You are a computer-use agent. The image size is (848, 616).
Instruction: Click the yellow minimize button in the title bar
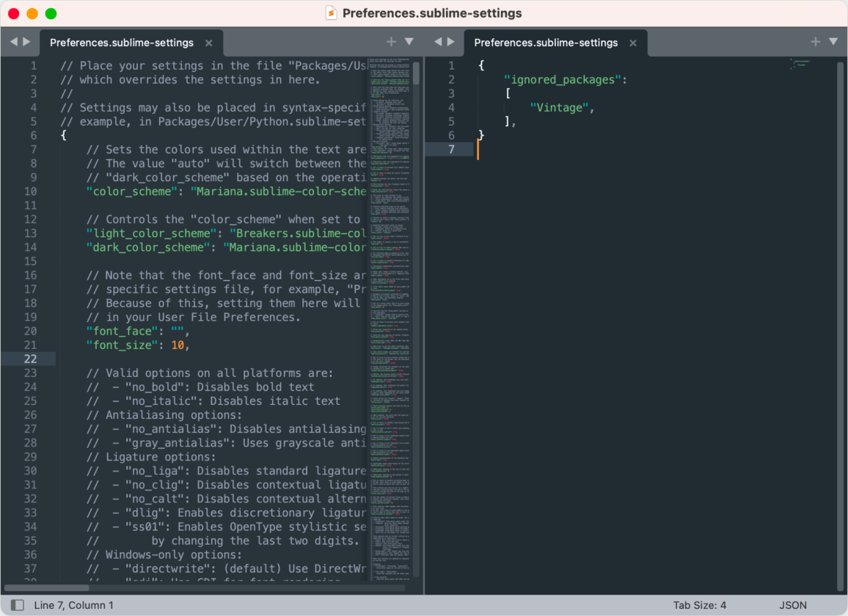[31, 12]
